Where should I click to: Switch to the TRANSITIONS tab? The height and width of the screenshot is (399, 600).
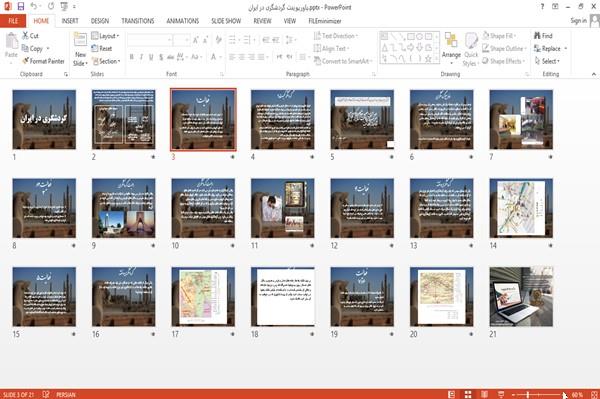[x=138, y=21]
